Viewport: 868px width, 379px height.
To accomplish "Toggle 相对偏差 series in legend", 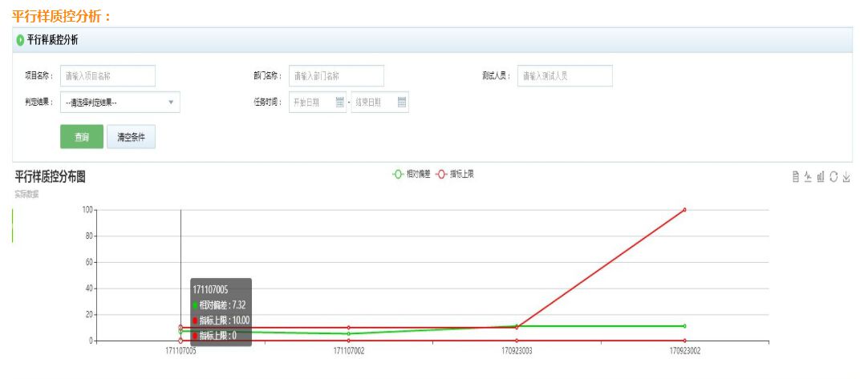I will (x=411, y=173).
